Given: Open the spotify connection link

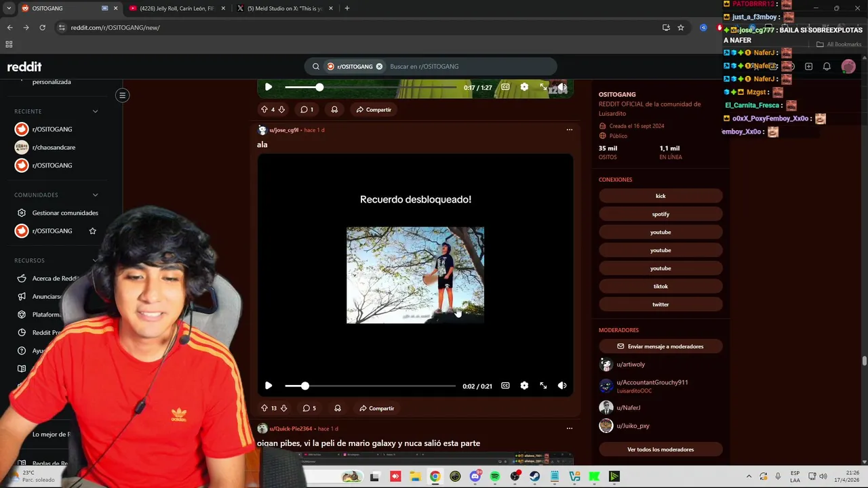Looking at the screenshot, I should tap(660, 214).
